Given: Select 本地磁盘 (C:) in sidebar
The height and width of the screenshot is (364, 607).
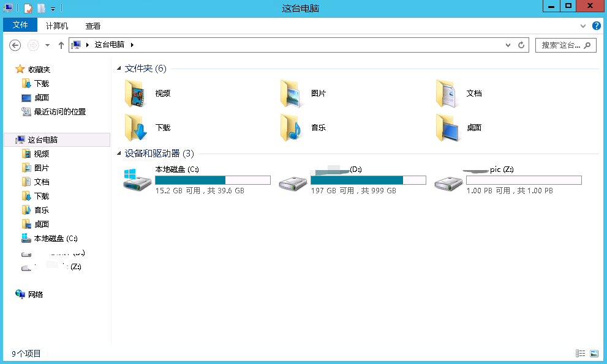Looking at the screenshot, I should (x=50, y=239).
